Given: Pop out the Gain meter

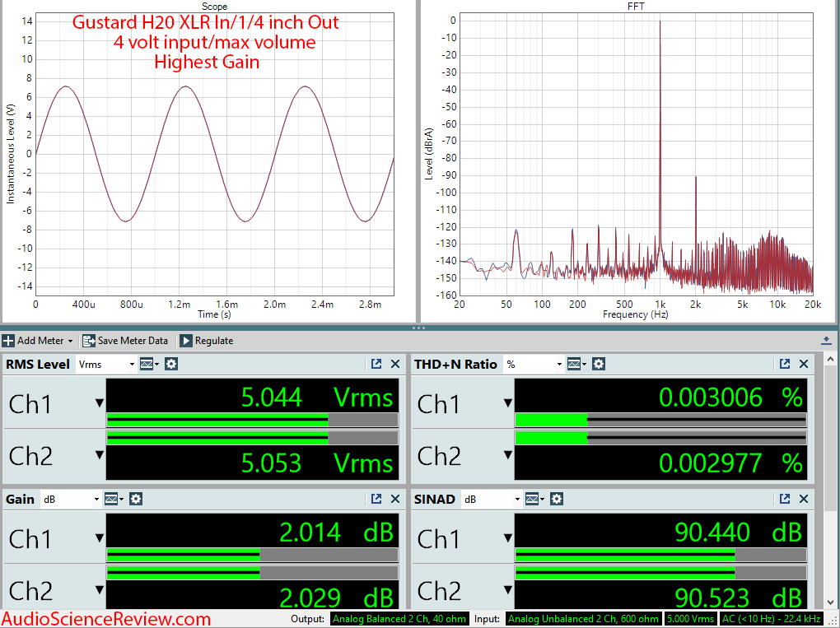Looking at the screenshot, I should pos(376,499).
